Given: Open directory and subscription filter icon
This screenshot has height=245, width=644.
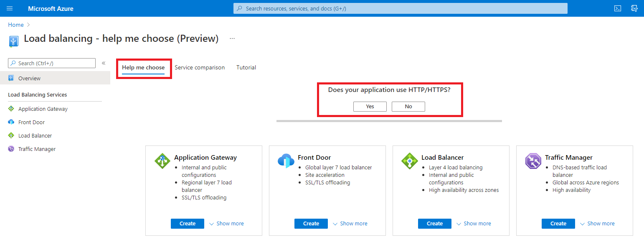Looking at the screenshot, I should pos(634,8).
